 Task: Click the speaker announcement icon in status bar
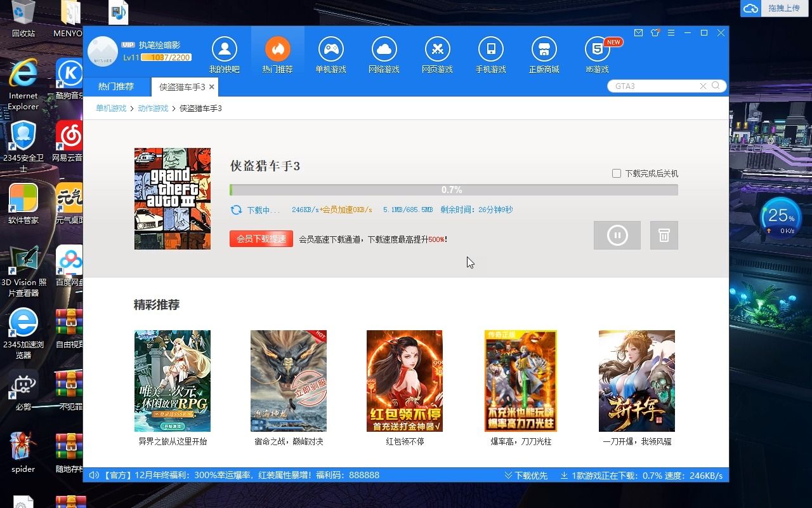click(x=94, y=475)
